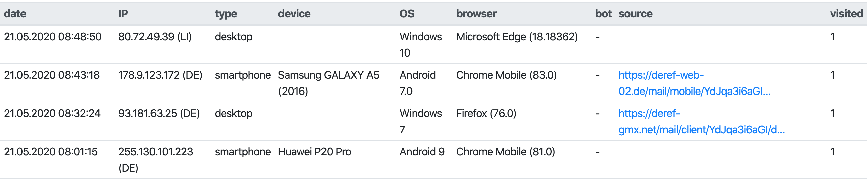Click the 255.130.101.223 IP address cell
The width and height of the screenshot is (868, 179).
click(x=155, y=152)
